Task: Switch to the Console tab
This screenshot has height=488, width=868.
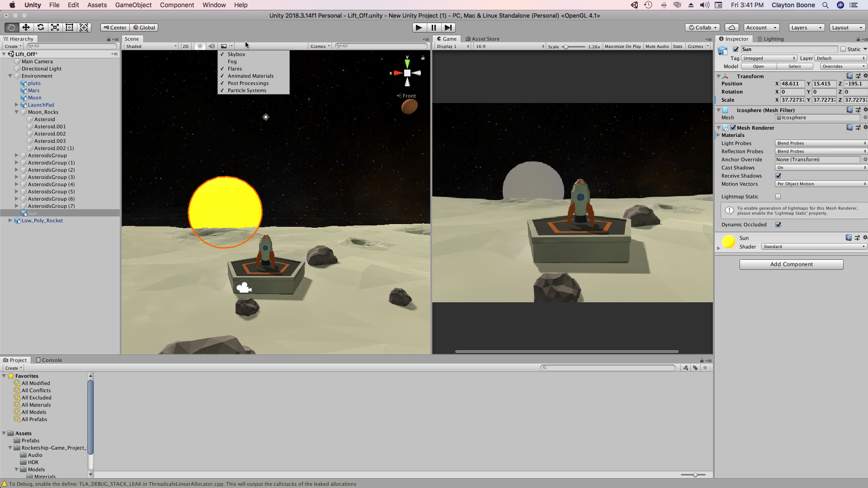Action: coord(49,360)
